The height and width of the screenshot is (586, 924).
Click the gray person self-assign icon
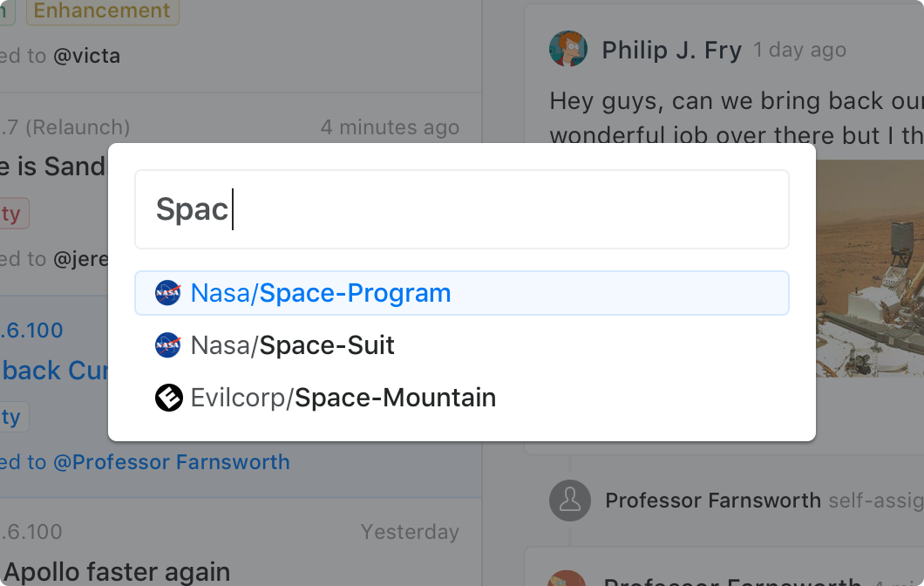569,501
